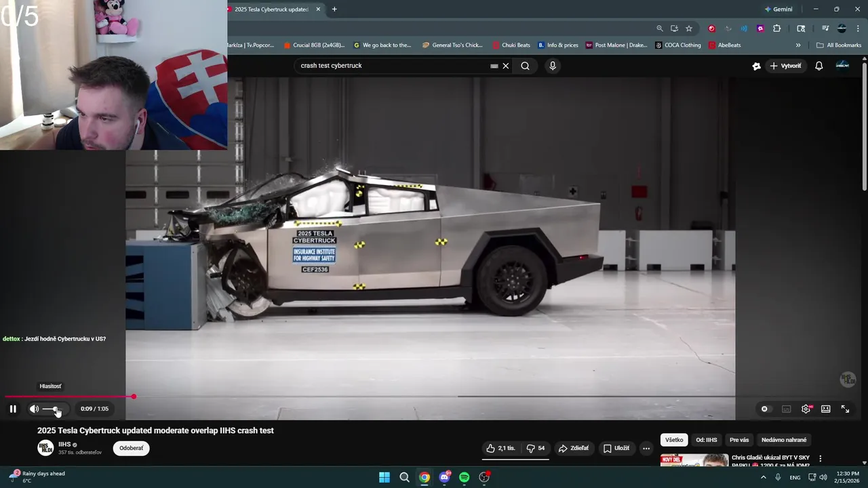The width and height of the screenshot is (868, 488).
Task: Open YouTube notifications bell
Action: coord(819,66)
